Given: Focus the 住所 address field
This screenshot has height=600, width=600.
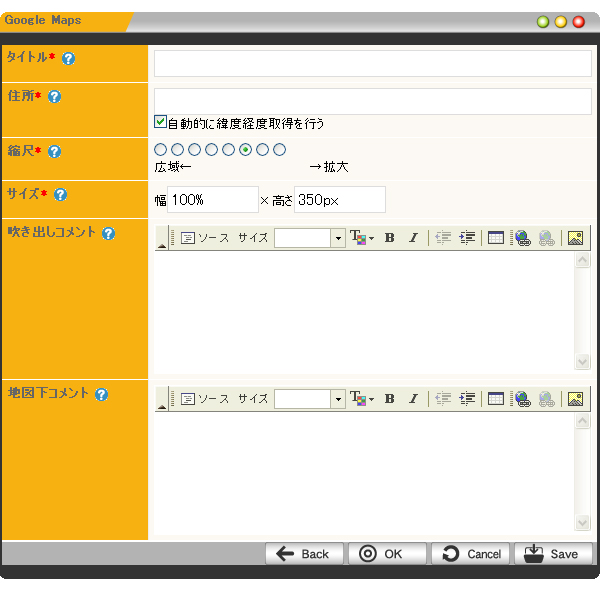Looking at the screenshot, I should click(x=373, y=101).
